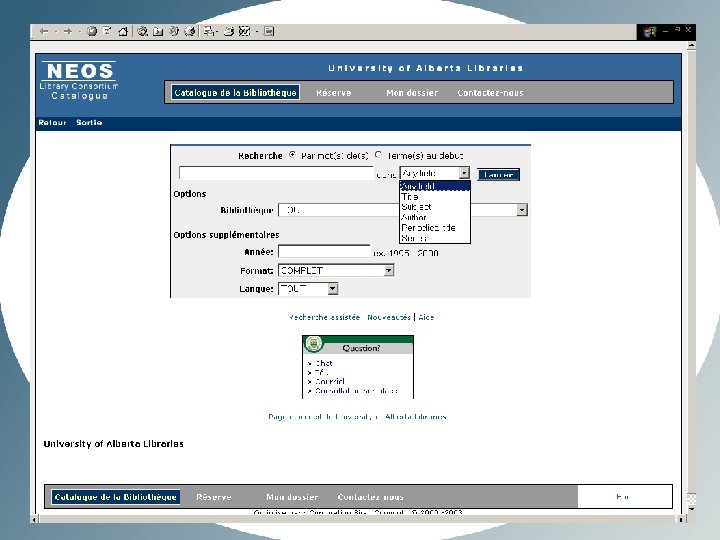Choose 'Title' in the open list

(435, 197)
